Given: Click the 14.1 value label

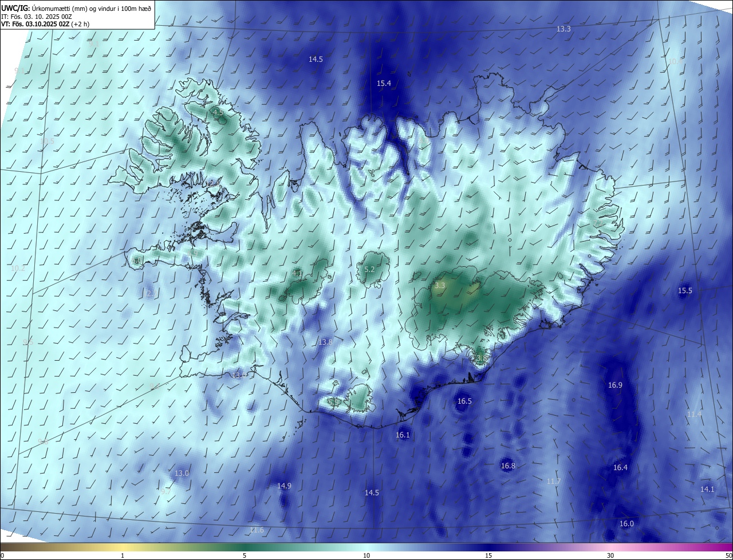Looking at the screenshot, I should (x=707, y=489).
